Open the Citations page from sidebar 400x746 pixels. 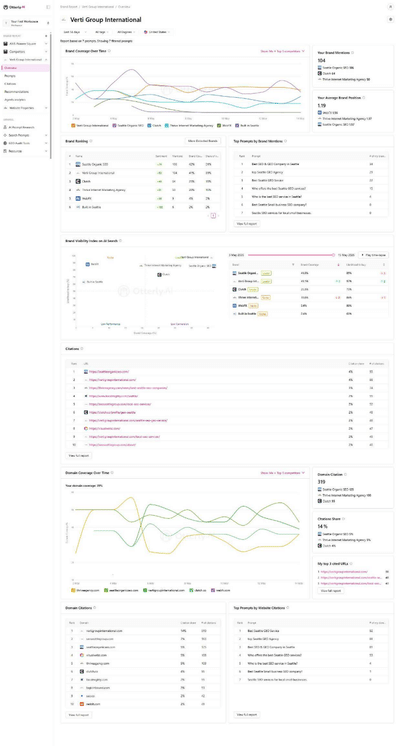[10, 84]
